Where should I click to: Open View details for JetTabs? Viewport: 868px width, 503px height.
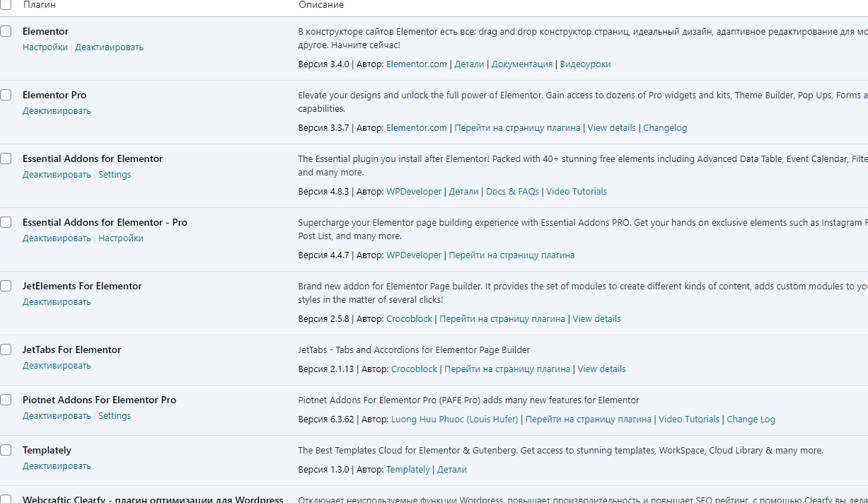pos(601,369)
